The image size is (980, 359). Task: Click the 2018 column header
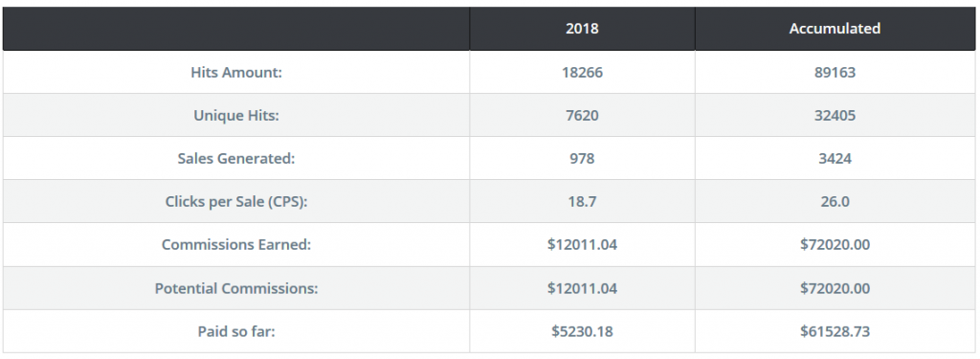(582, 29)
